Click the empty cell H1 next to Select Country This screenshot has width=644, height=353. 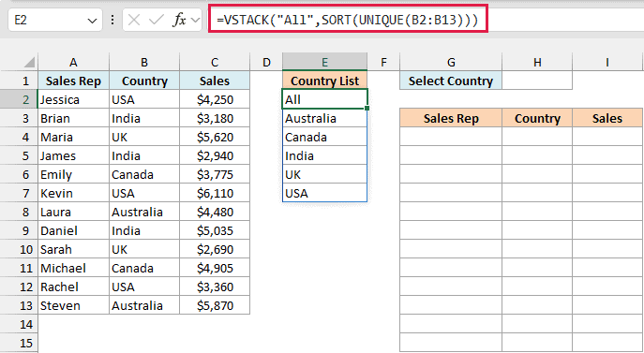pyautogui.click(x=537, y=81)
